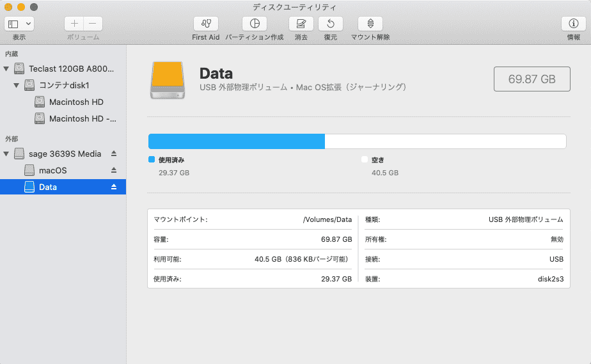Click the volume format subtitle text
Viewport: 591px width, 364px height.
click(x=303, y=88)
